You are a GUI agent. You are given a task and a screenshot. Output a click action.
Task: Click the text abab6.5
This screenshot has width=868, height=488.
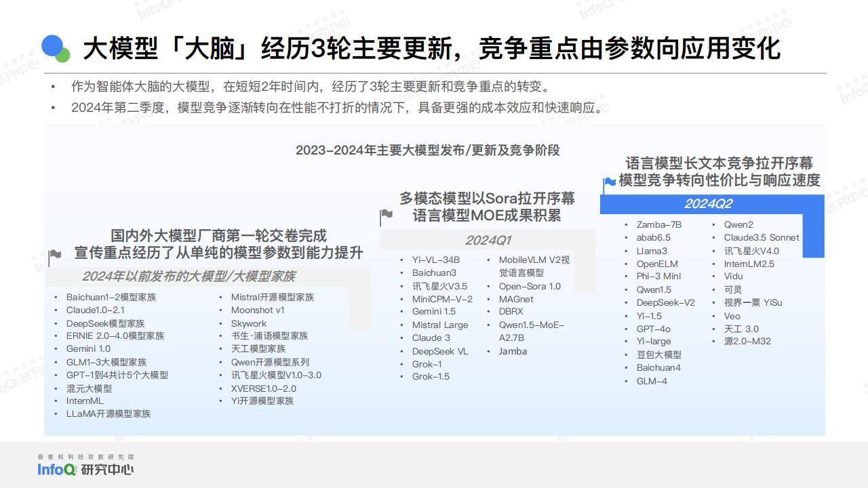(x=653, y=237)
